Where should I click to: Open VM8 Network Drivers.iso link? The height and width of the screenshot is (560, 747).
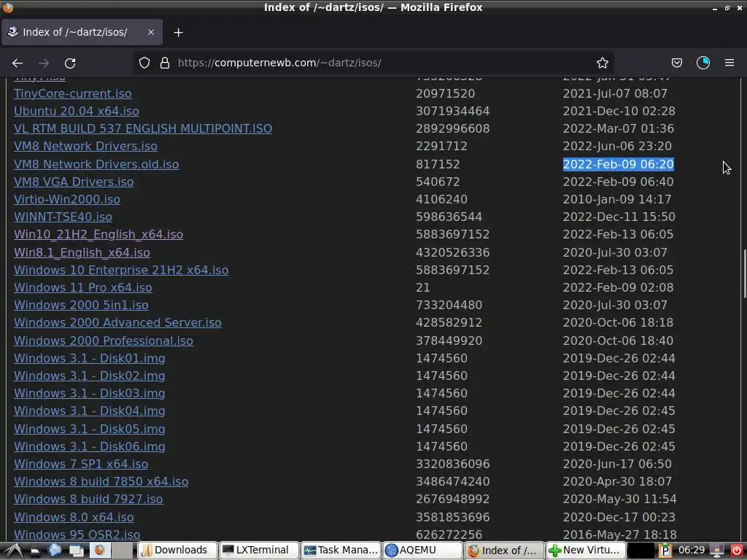click(x=85, y=146)
